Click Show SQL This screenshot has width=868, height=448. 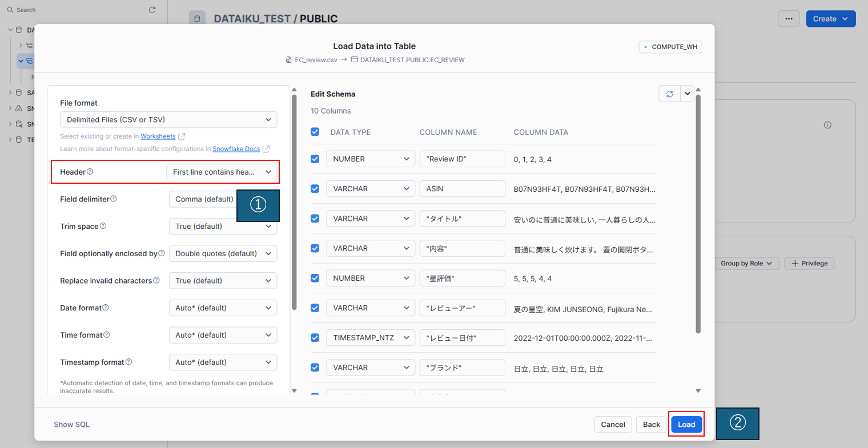[71, 425]
